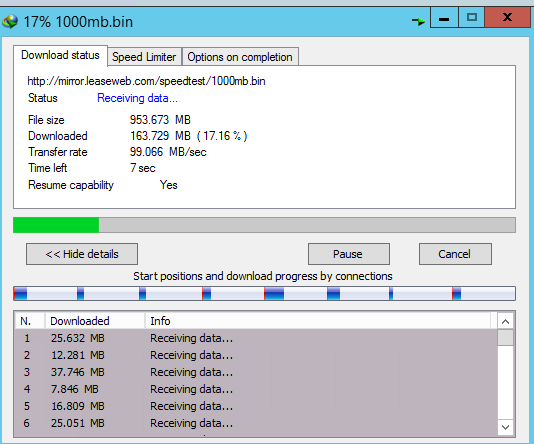
Task: Pause the current download
Action: click(x=349, y=254)
